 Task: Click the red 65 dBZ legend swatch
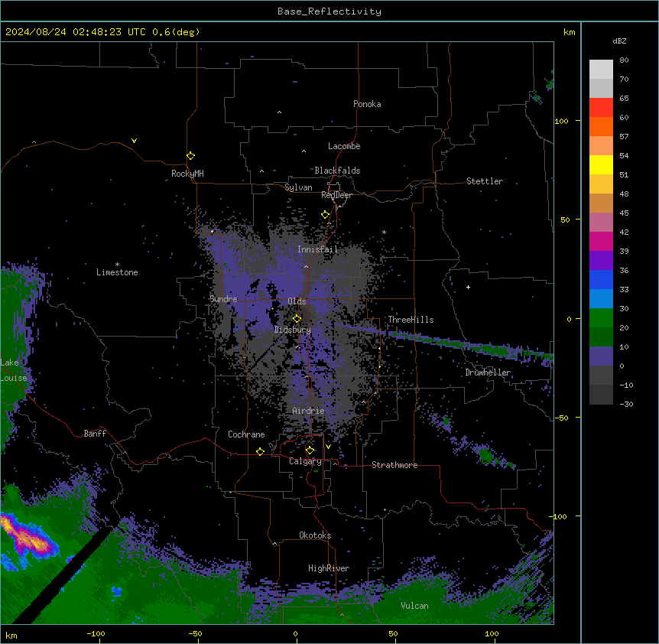pyautogui.click(x=601, y=107)
